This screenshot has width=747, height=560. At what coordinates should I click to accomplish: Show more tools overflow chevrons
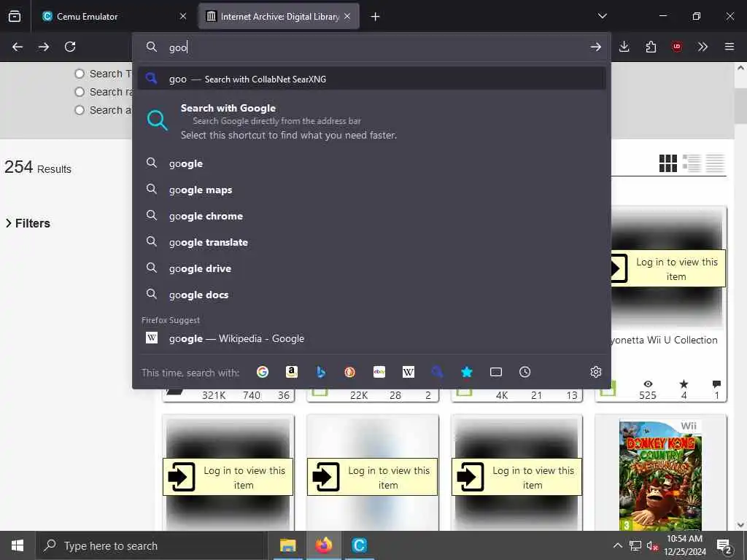(703, 47)
